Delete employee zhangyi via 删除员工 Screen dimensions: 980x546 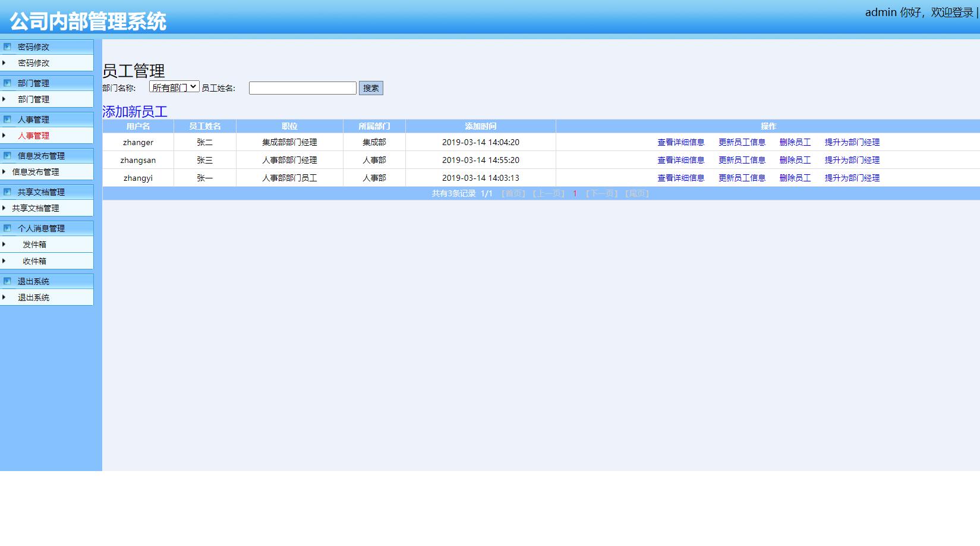(x=795, y=178)
